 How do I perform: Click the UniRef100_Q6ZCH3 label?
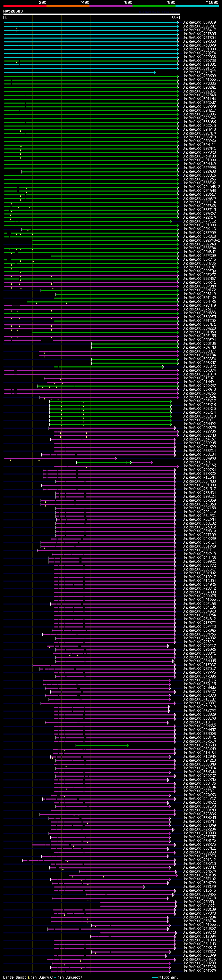(199, 436)
